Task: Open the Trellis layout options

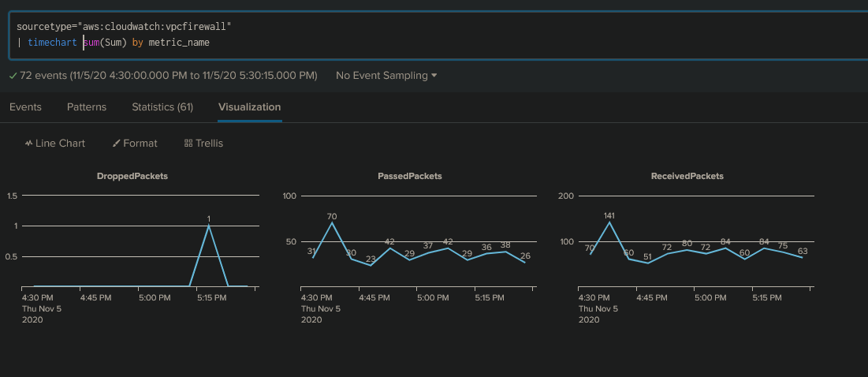Action: [203, 144]
